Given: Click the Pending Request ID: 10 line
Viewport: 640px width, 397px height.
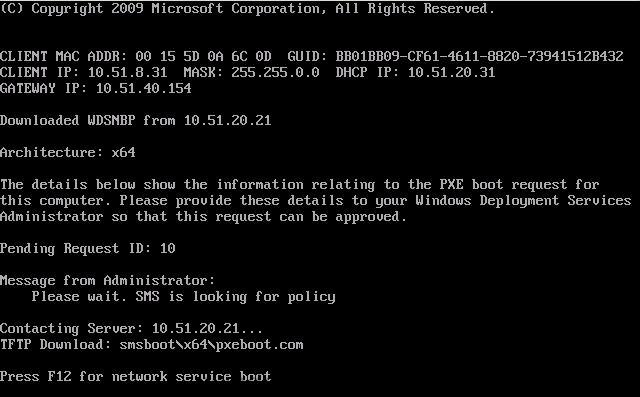Looking at the screenshot, I should [x=88, y=248].
